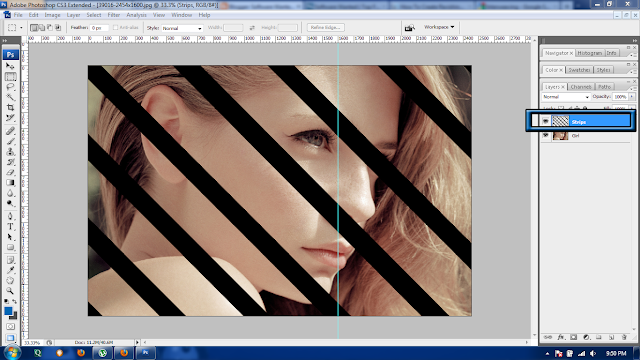Select the Rectangle shape tool
640x360 pixels.
coord(10,247)
